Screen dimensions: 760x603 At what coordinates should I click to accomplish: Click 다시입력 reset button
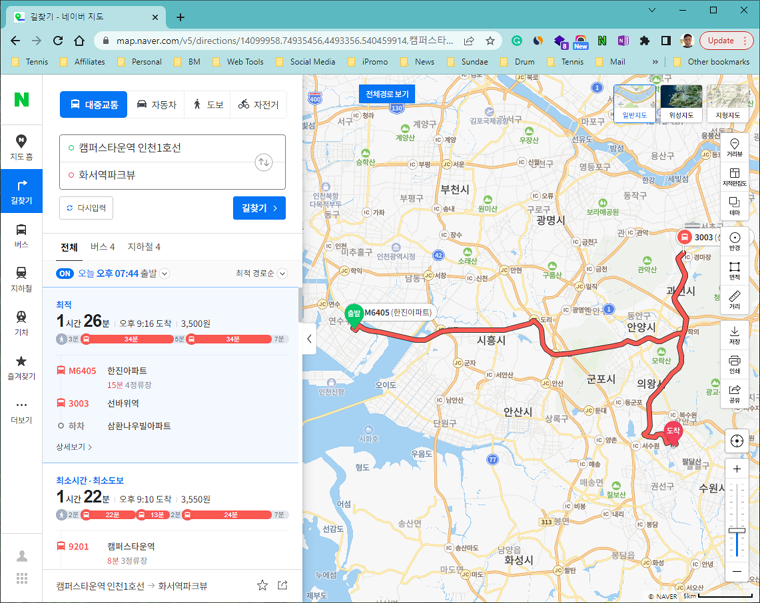point(86,208)
